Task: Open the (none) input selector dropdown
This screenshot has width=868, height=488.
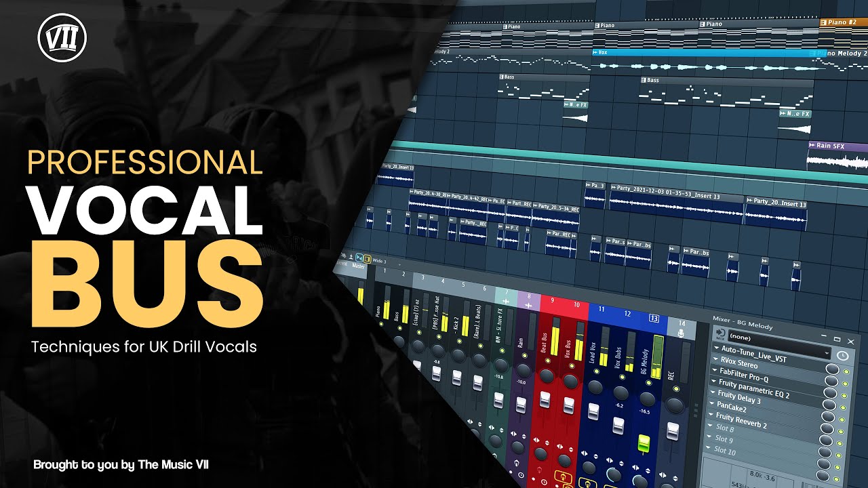Action: click(x=779, y=345)
